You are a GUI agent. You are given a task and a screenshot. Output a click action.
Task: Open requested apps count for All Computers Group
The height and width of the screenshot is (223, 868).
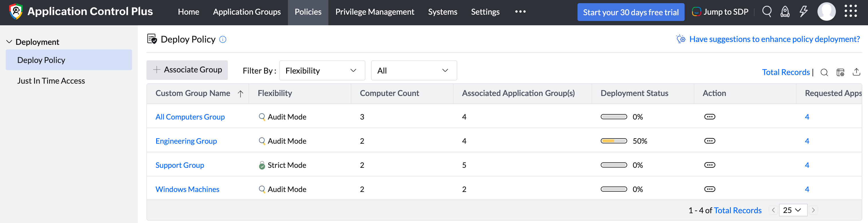coord(807,117)
